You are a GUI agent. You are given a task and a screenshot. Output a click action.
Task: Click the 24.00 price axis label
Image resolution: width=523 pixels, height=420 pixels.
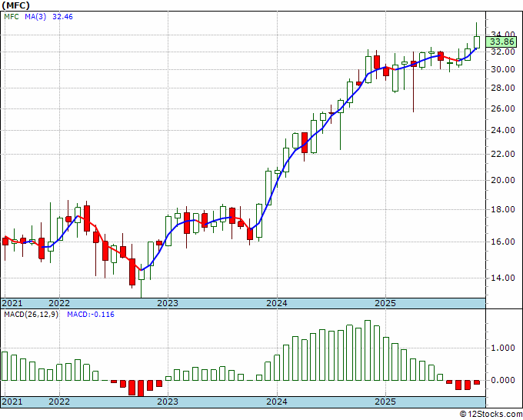[502, 131]
